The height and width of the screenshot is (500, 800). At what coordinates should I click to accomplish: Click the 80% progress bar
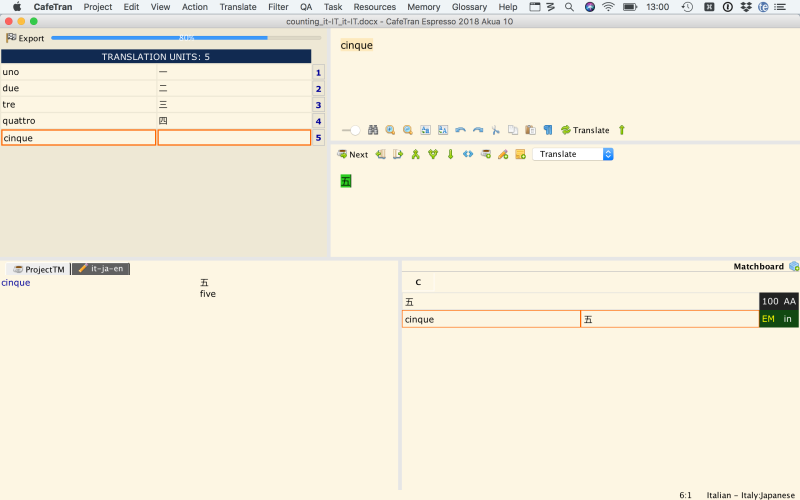coord(186,38)
